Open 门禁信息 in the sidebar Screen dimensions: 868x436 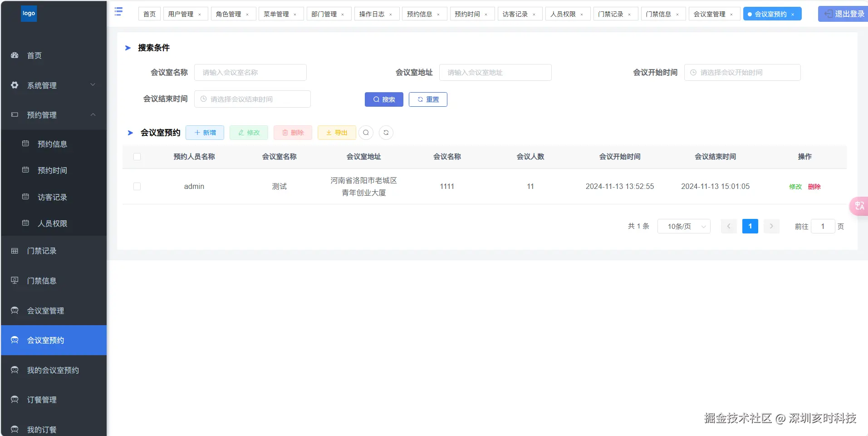(54, 281)
